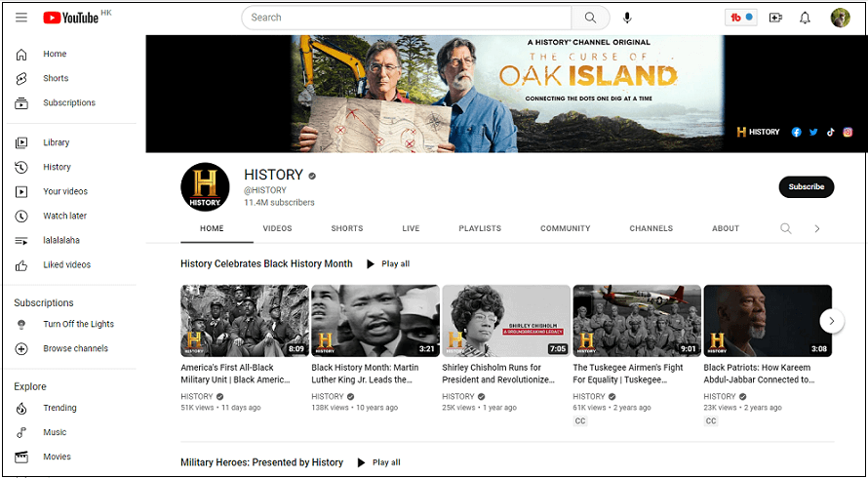Screen dimensions: 868x478
Task: Open Tuskegee Airmen video thumbnail
Action: [637, 321]
